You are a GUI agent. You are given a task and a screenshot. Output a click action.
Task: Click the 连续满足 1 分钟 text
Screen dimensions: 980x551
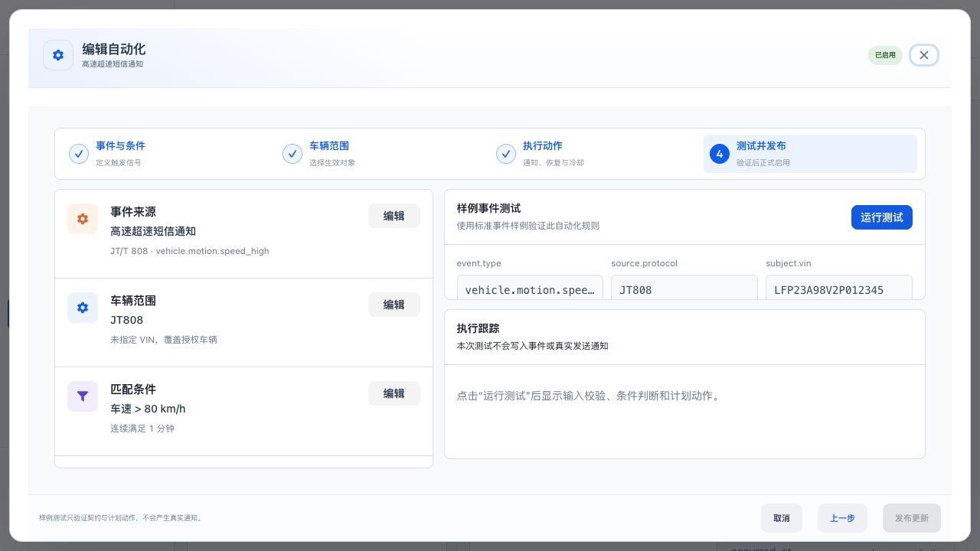[142, 429]
